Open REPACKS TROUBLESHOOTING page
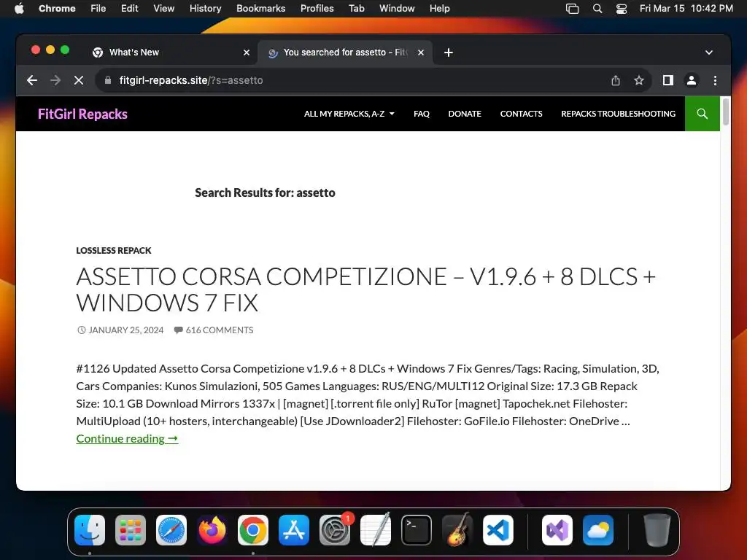 pos(618,114)
